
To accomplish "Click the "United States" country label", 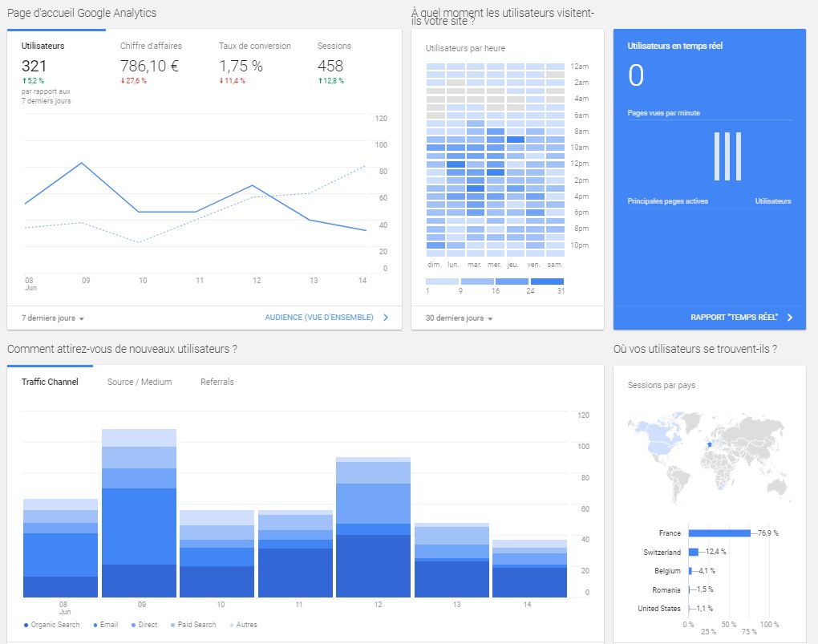I will click(x=659, y=609).
